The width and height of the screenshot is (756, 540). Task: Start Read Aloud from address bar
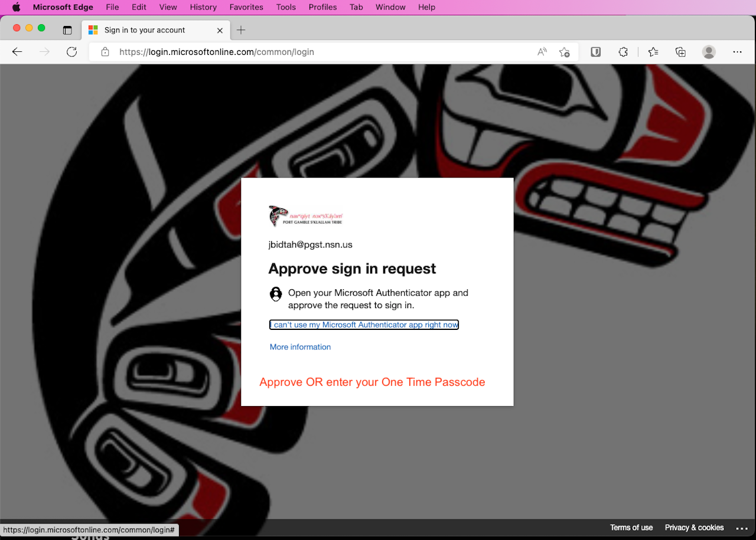pyautogui.click(x=542, y=52)
